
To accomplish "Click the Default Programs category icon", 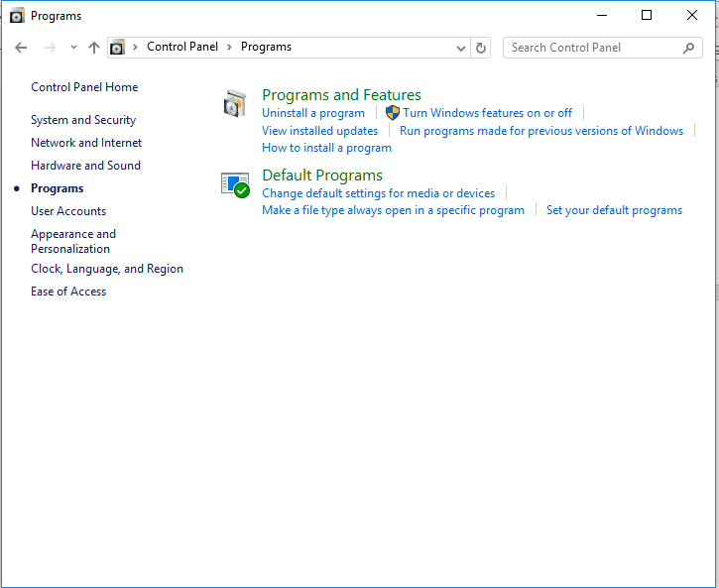I will pyautogui.click(x=235, y=185).
